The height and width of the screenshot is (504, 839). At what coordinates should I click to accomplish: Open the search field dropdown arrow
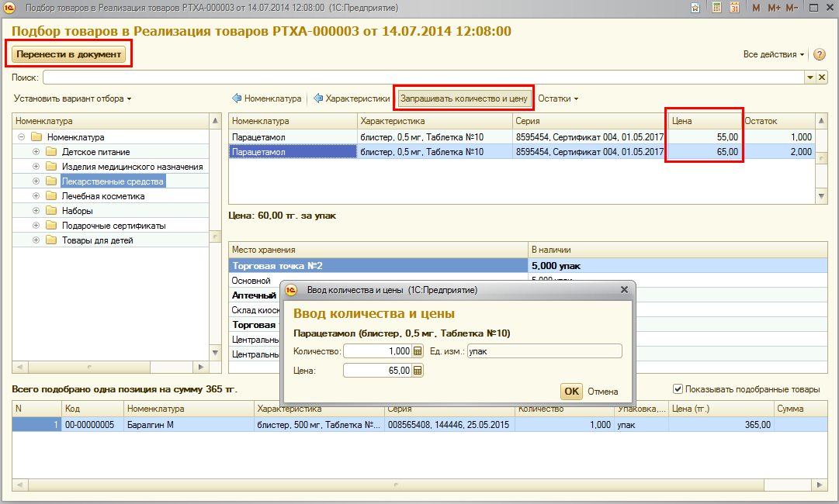[x=810, y=78]
